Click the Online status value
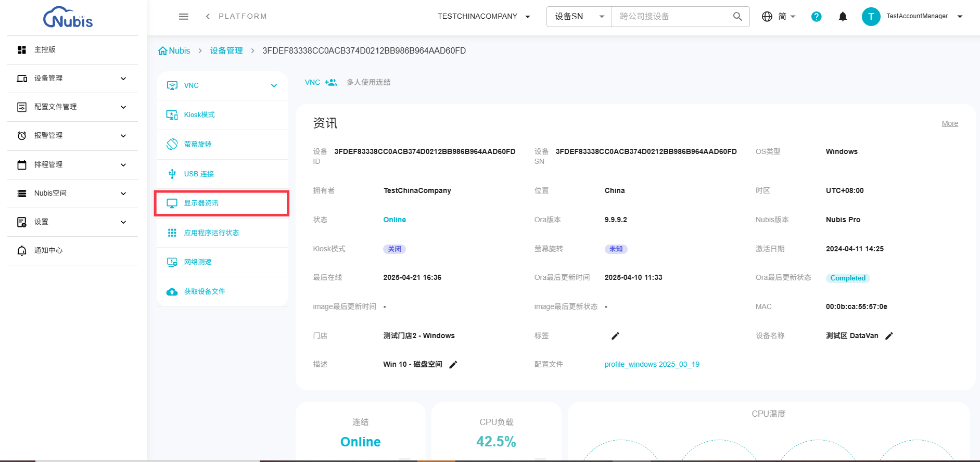The image size is (980, 462). click(x=394, y=220)
